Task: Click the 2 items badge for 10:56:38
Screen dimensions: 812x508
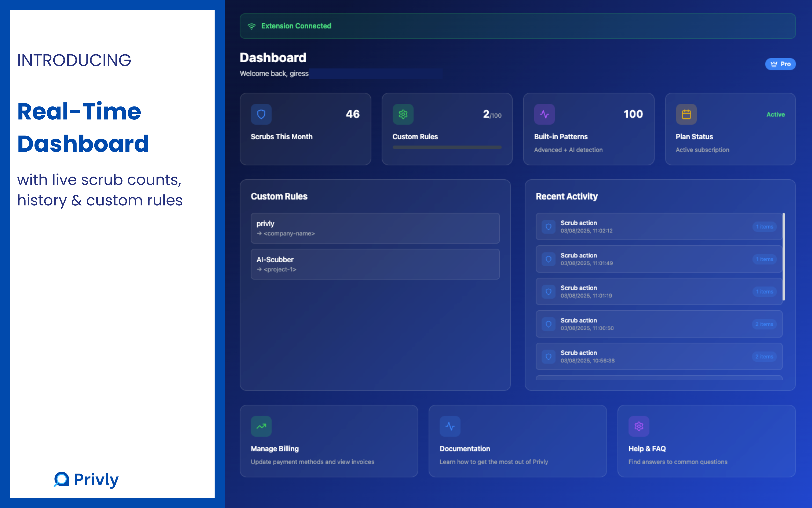Action: [764, 356]
